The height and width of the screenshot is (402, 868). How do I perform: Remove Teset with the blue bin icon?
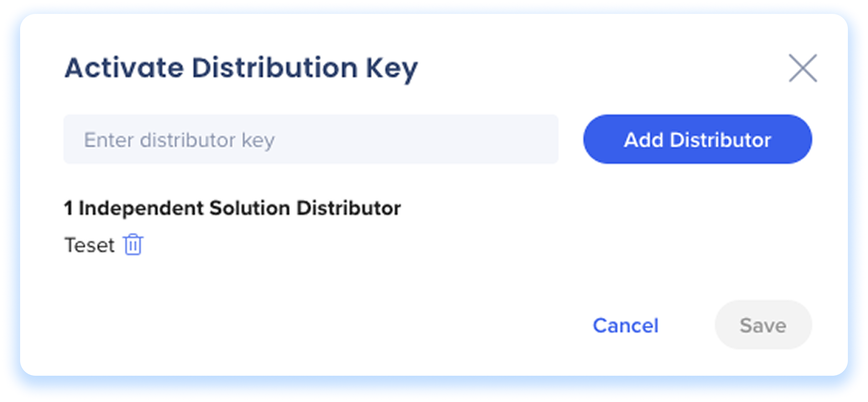point(133,245)
